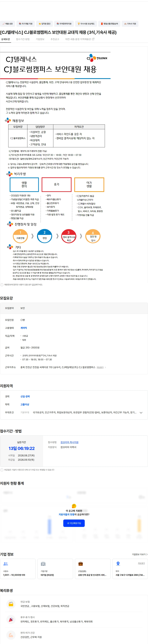Click the 문의 link under the poster
148x644 pixels.
[x=34, y=284]
